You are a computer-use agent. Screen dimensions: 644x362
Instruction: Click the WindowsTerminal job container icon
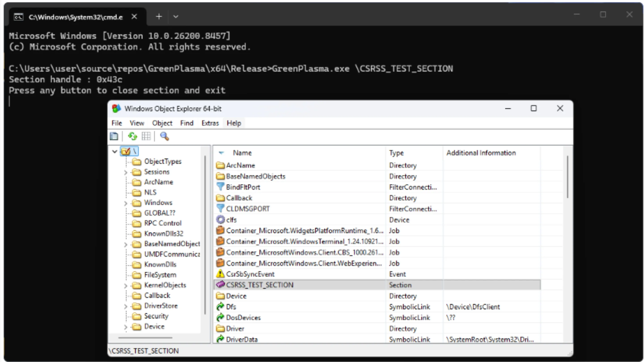(220, 241)
